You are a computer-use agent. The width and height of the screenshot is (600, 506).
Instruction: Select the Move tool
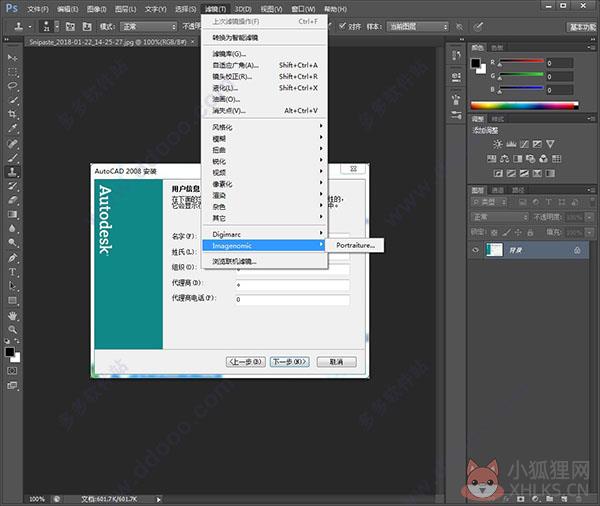(12, 58)
